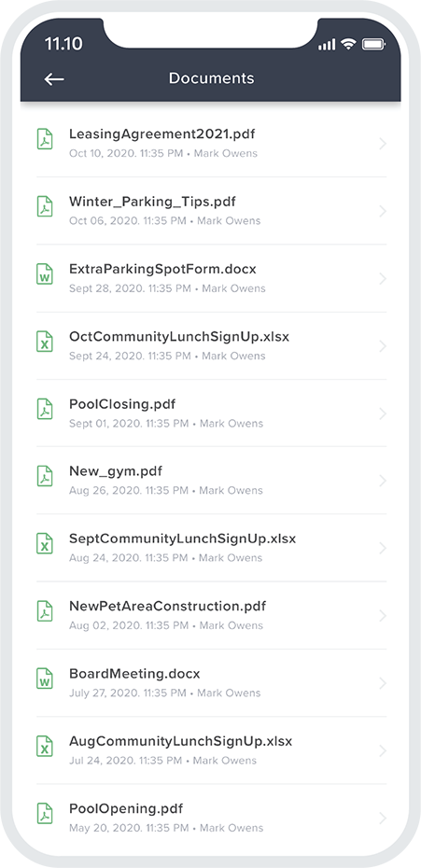Tap the battery icon in the status bar

pos(373,44)
